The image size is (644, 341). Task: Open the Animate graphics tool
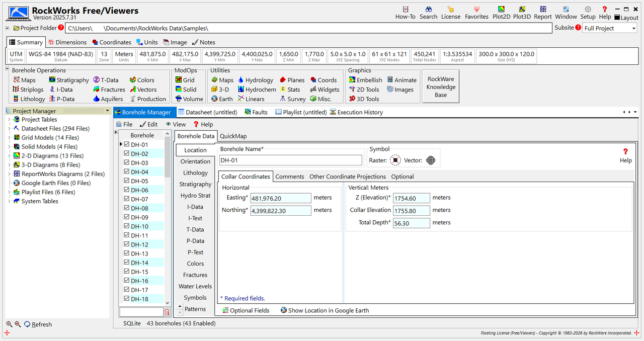[401, 80]
